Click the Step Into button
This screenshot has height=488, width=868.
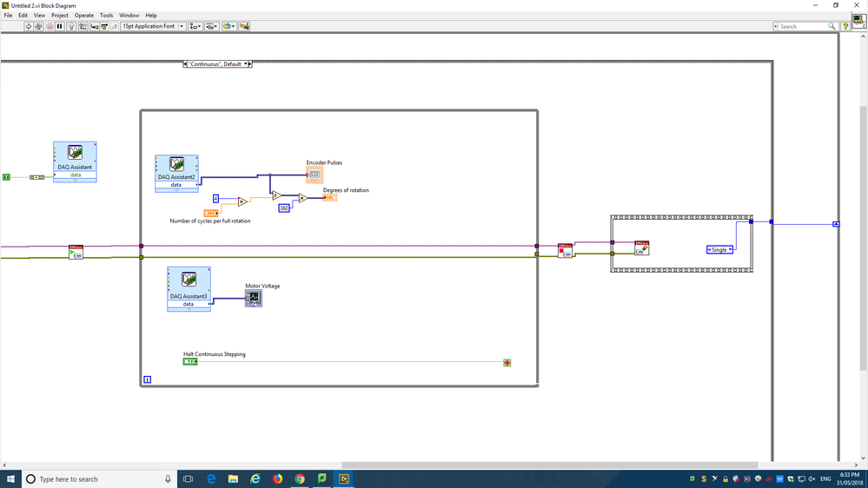click(x=94, y=26)
